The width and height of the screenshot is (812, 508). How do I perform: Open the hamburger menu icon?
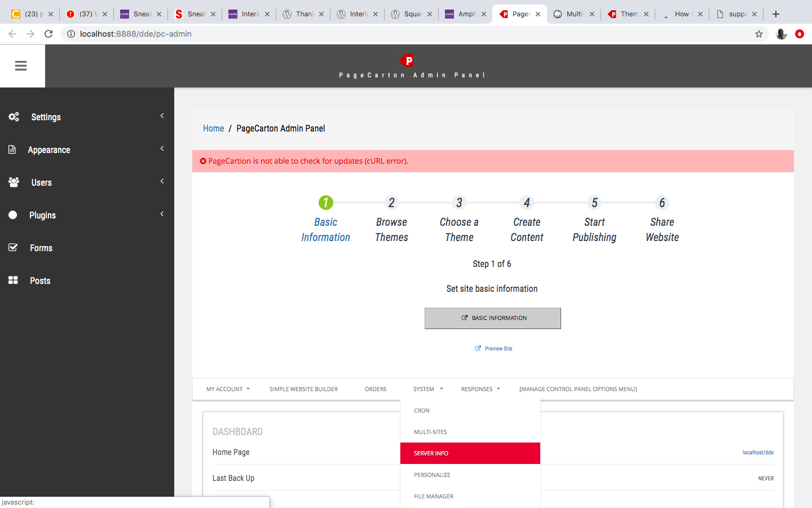click(x=21, y=66)
